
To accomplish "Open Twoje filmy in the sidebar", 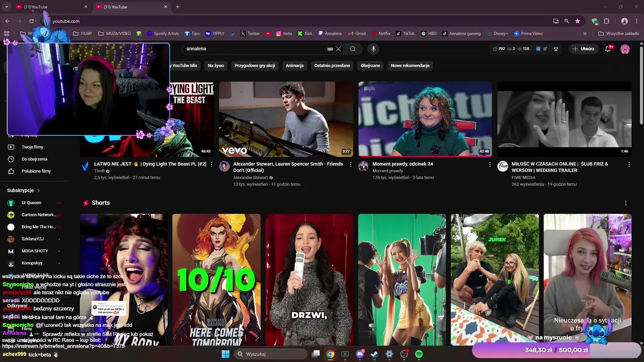I will tap(32, 147).
